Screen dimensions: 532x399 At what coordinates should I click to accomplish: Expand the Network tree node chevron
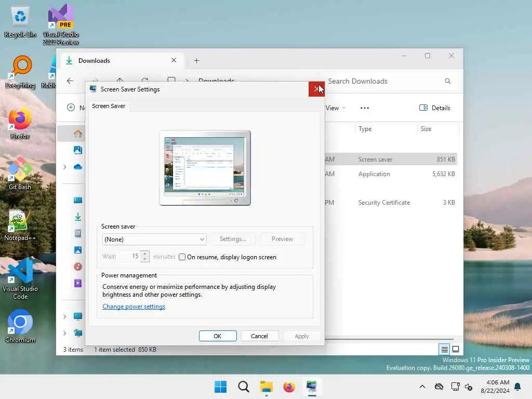(x=64, y=333)
